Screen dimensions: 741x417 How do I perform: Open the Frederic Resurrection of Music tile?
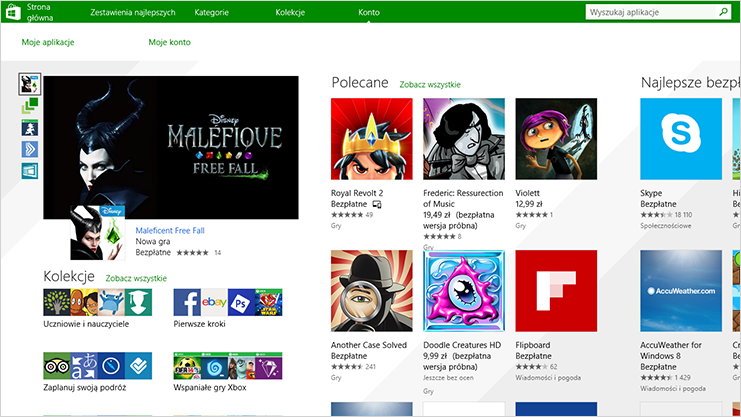point(464,139)
